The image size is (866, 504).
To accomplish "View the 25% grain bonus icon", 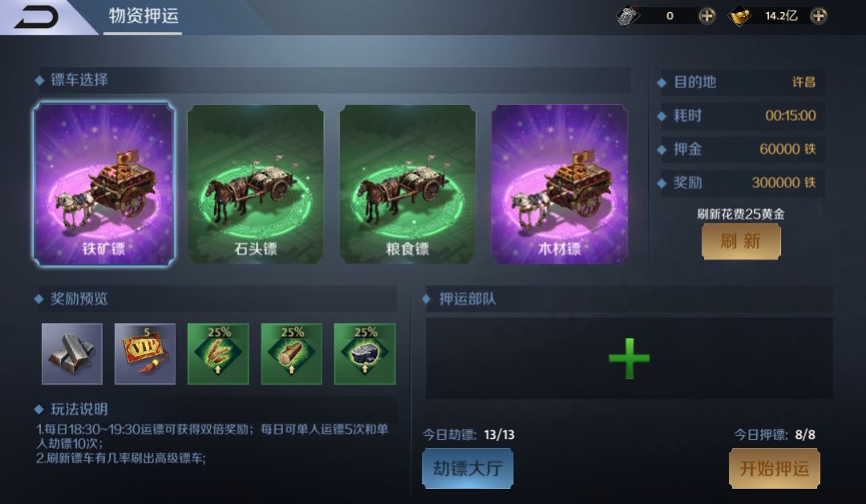I will [x=218, y=354].
